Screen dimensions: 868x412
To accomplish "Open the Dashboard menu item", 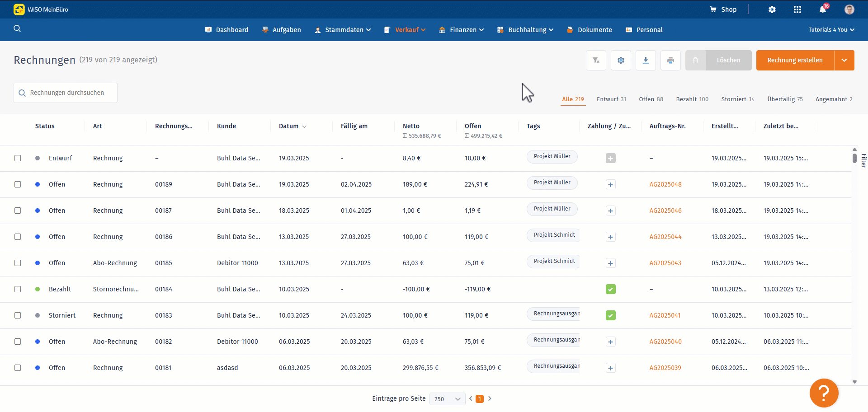I will click(x=227, y=30).
